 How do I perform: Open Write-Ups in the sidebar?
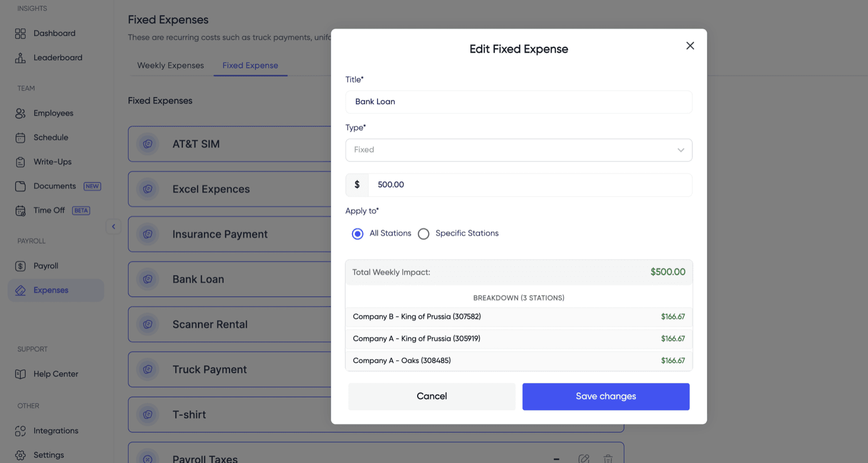(x=53, y=162)
